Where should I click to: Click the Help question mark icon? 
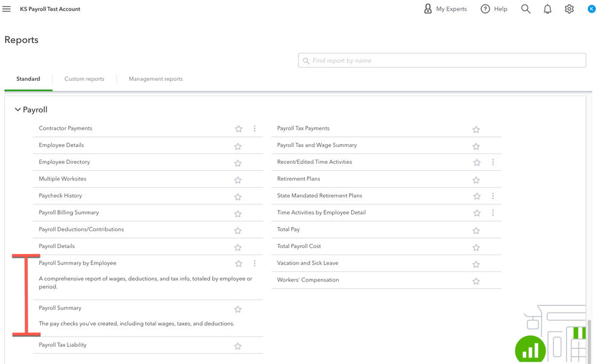(x=485, y=9)
